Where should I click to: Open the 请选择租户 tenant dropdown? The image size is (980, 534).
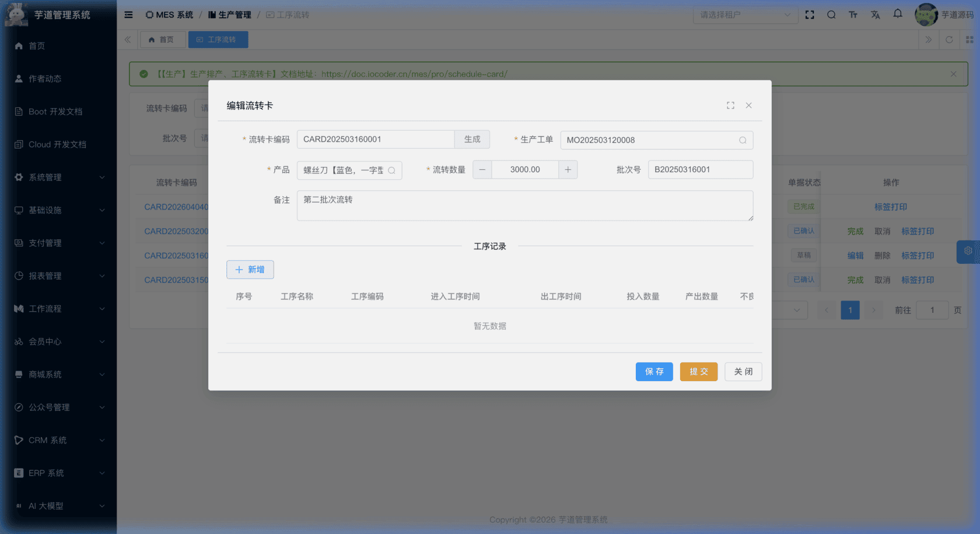tap(745, 15)
